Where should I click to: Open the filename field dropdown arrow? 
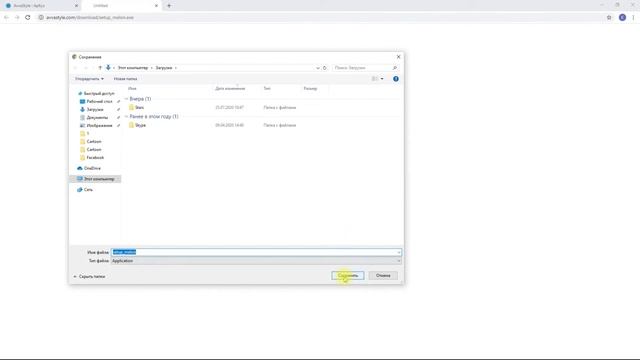(x=399, y=252)
